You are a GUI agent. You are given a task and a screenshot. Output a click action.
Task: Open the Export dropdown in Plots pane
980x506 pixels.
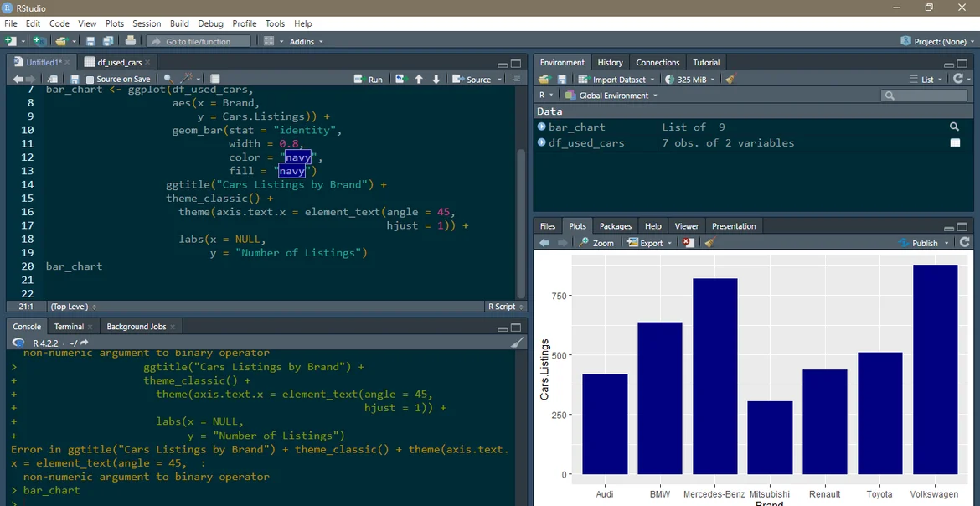click(651, 243)
